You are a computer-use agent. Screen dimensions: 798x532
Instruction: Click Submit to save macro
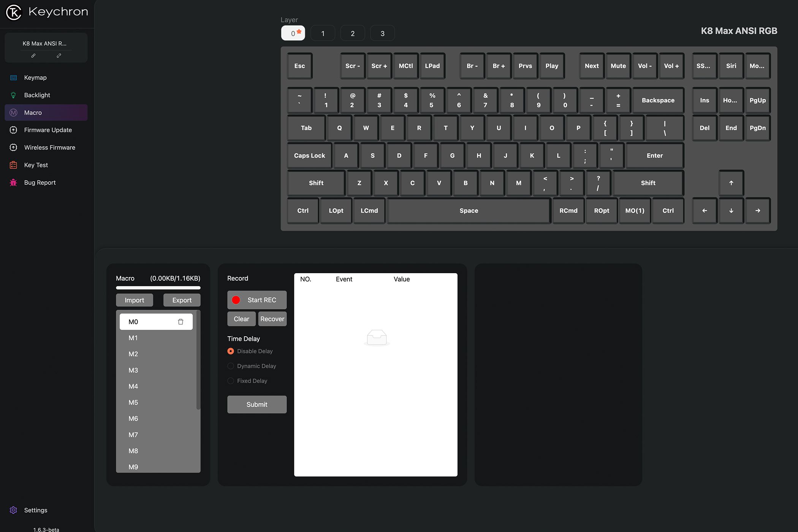(x=257, y=404)
